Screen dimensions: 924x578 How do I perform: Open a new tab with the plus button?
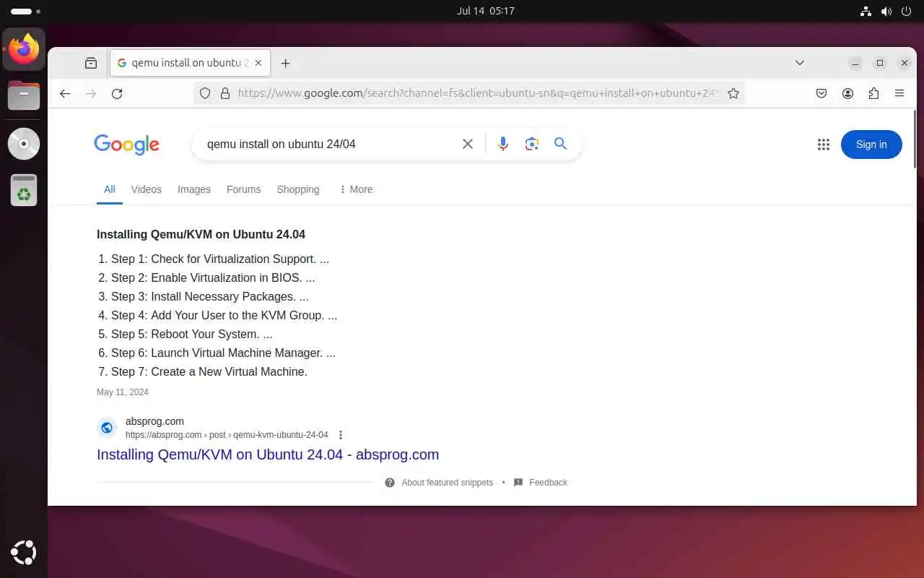286,63
